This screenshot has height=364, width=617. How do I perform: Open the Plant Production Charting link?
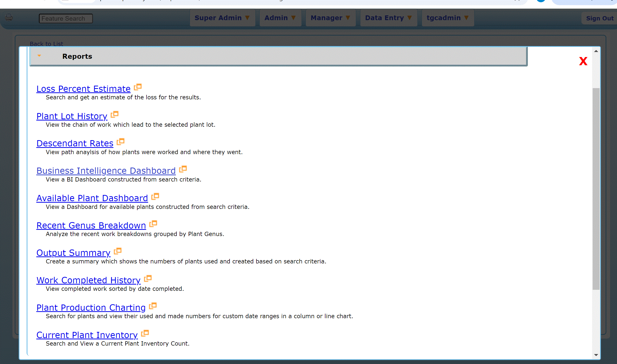[x=91, y=308]
